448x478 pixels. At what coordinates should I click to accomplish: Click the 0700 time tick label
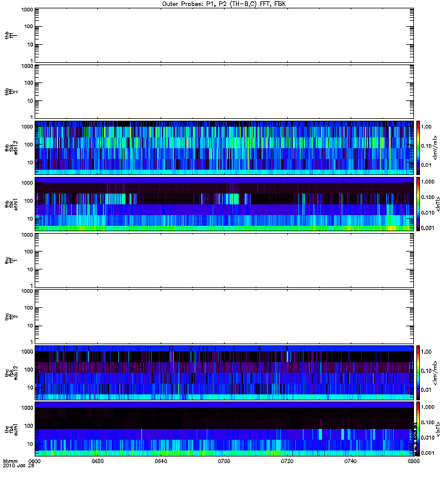tap(224, 461)
